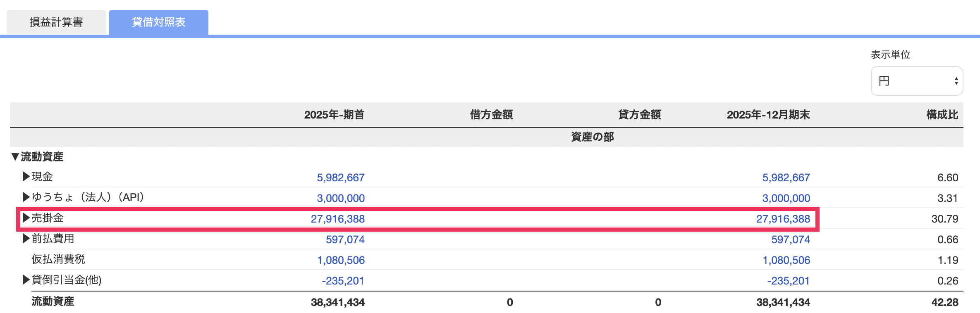Open 現金 December closing balance 5,982,667
Screen dimensions: 980x313
[x=786, y=178]
